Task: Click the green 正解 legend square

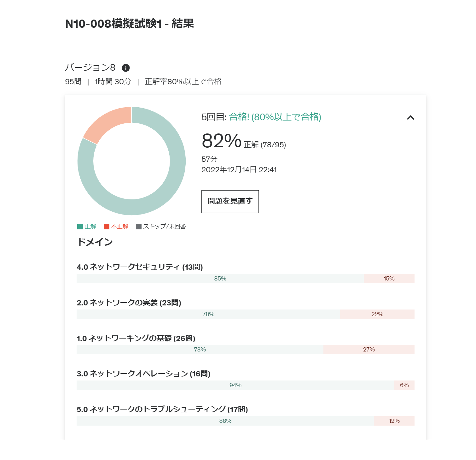Action: click(x=80, y=227)
